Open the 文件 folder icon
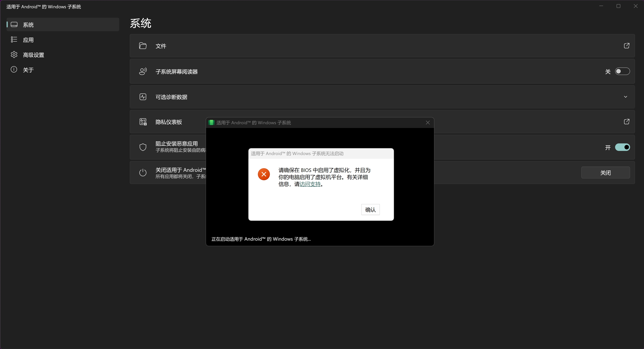 pos(143,46)
